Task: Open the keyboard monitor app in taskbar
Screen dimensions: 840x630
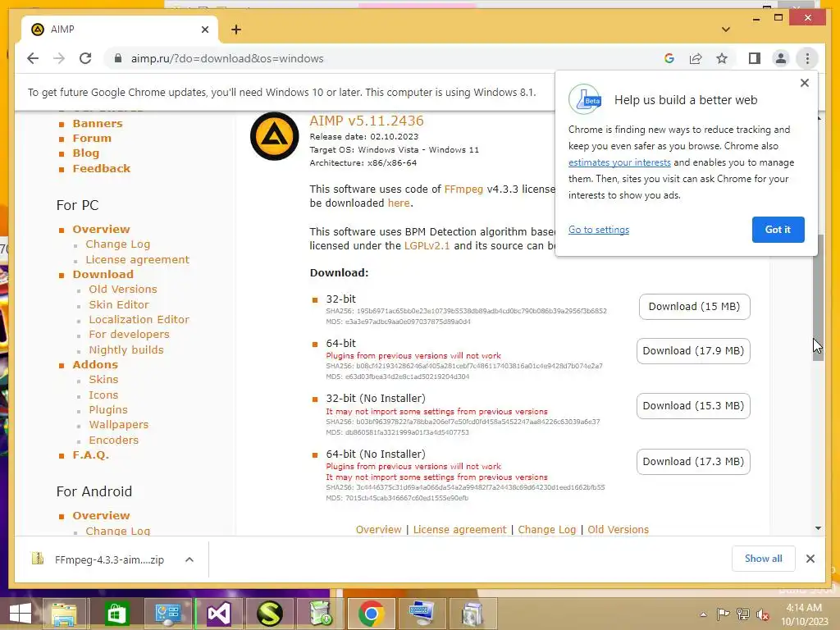Action: 422,614
